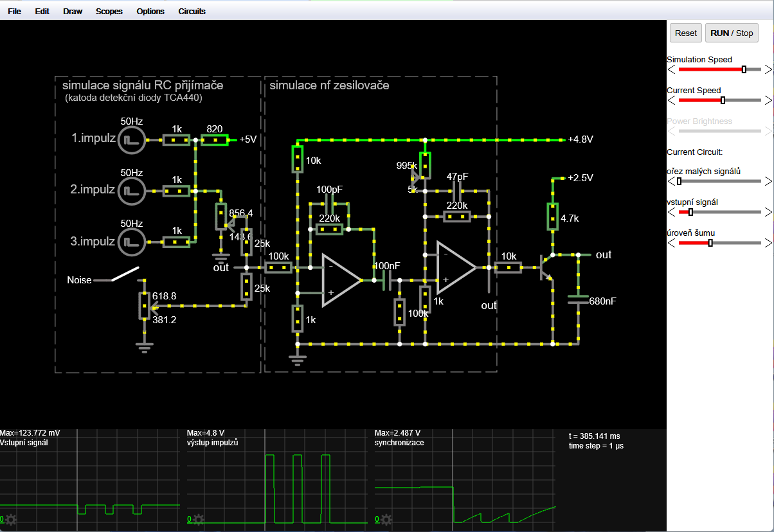Open the Circuits menu

[x=192, y=12]
